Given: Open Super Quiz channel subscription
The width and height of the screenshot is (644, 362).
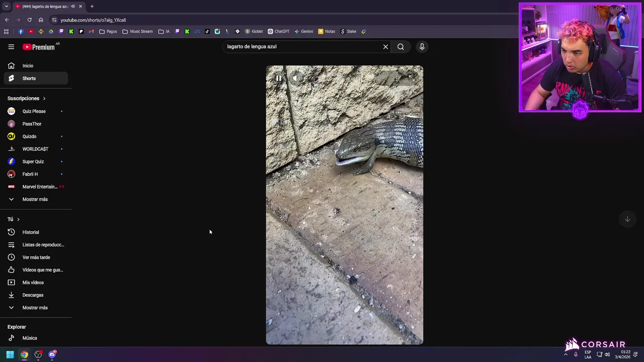Looking at the screenshot, I should [36, 161].
